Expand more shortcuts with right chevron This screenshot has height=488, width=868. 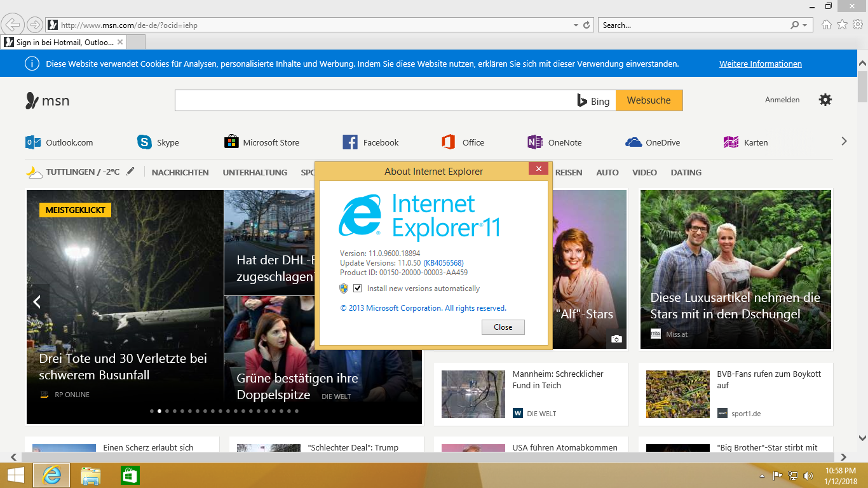click(844, 141)
